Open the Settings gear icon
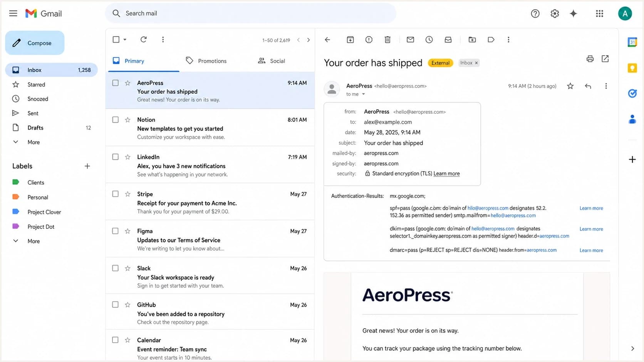The width and height of the screenshot is (644, 362). (x=555, y=13)
